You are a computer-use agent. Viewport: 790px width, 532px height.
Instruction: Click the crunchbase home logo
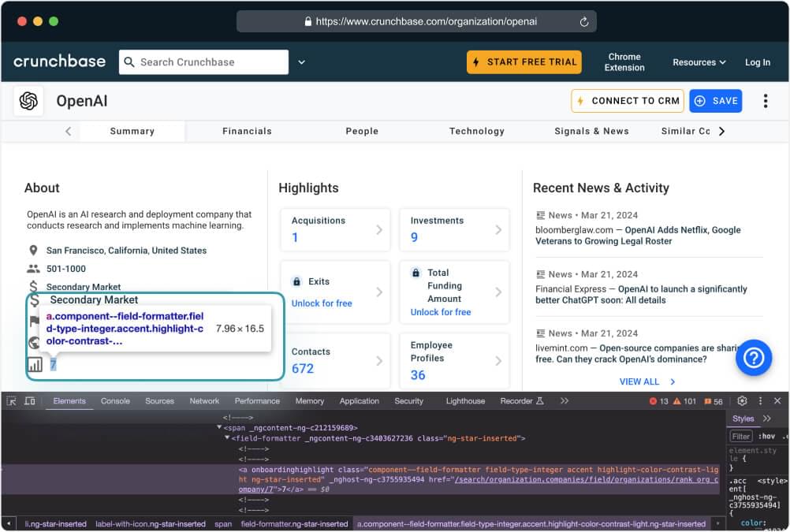(x=58, y=61)
